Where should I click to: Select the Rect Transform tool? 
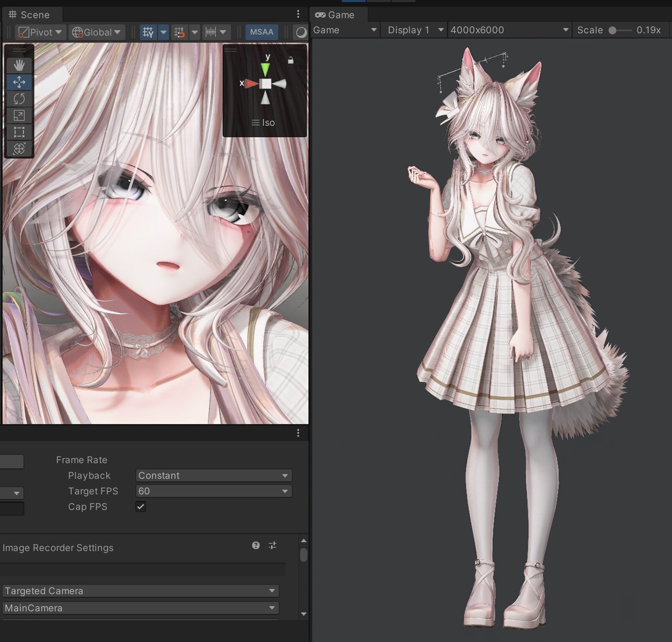(18, 132)
